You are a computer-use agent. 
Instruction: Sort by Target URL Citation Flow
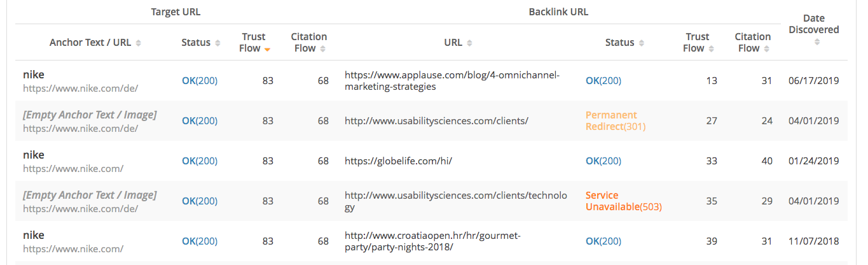[323, 48]
